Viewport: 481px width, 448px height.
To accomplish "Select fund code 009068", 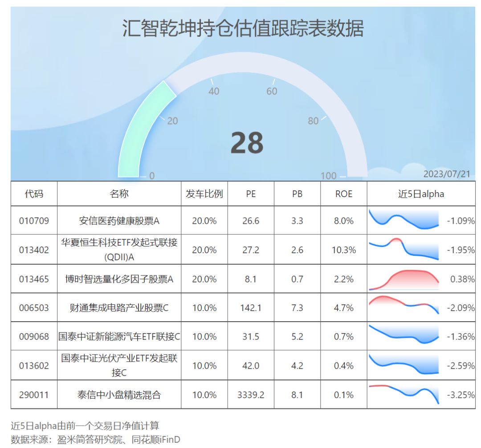I will [x=34, y=337].
